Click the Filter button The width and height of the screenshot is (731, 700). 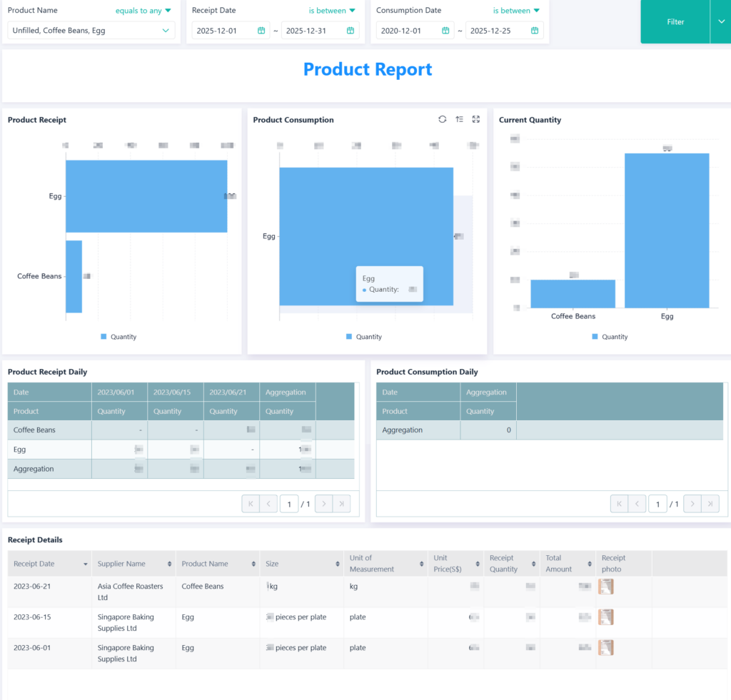coord(675,22)
